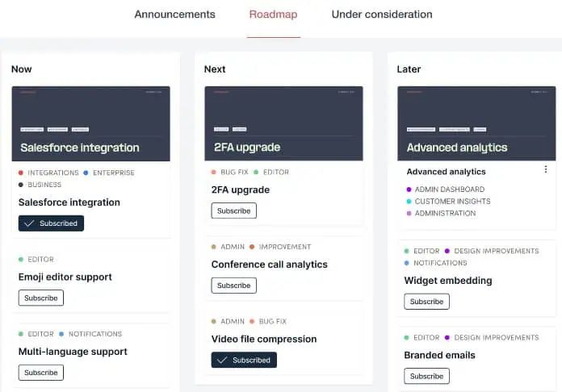Open the Salesforce integration card title
This screenshot has height=392, width=562.
69,202
